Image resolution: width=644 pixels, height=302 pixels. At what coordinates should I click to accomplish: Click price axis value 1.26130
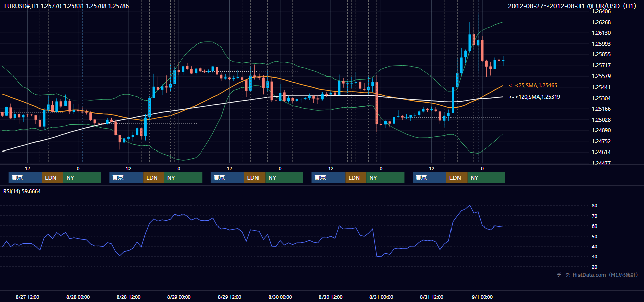(601, 33)
